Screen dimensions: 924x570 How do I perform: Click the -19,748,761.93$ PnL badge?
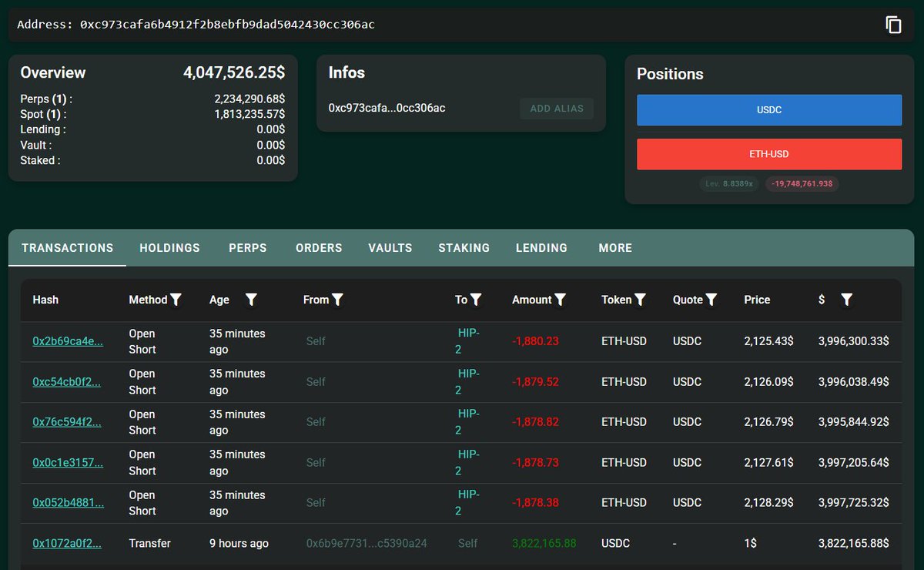coord(802,183)
